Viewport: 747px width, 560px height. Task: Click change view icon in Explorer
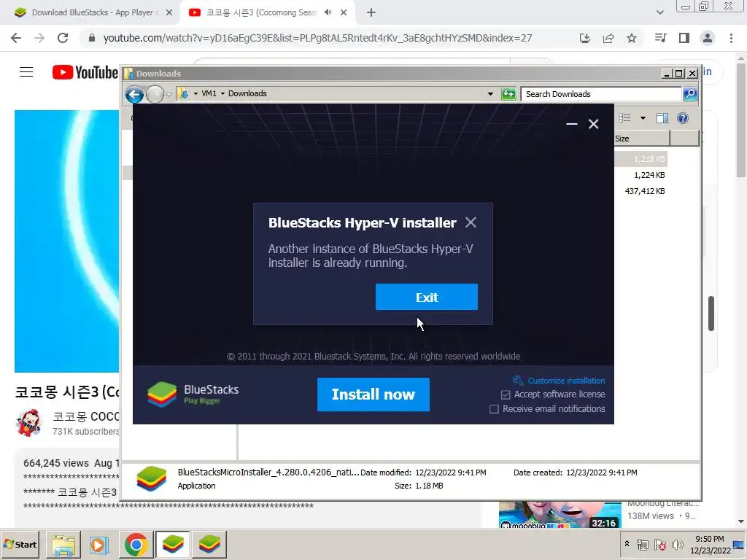625,118
